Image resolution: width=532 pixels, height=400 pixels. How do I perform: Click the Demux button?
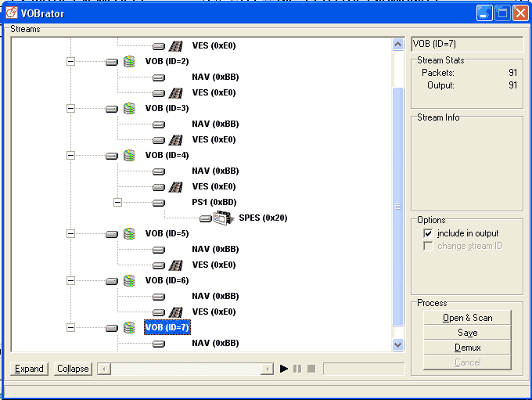pyautogui.click(x=467, y=348)
